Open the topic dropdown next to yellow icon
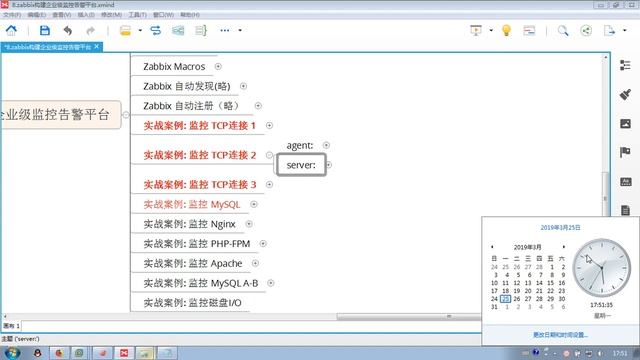The height and width of the screenshot is (360, 640). (x=140, y=30)
